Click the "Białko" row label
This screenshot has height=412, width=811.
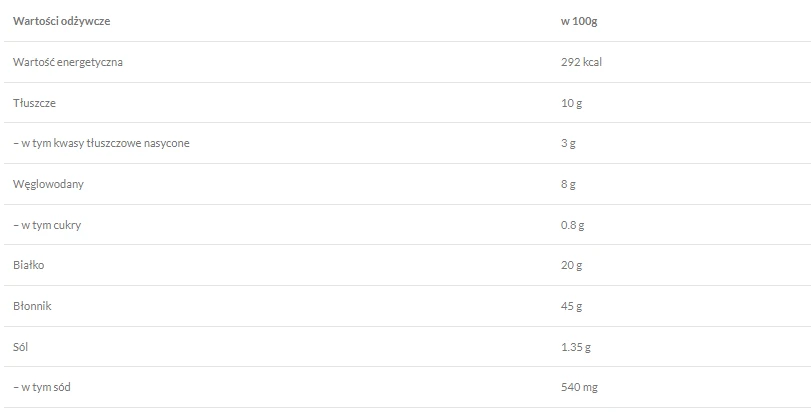(29, 265)
